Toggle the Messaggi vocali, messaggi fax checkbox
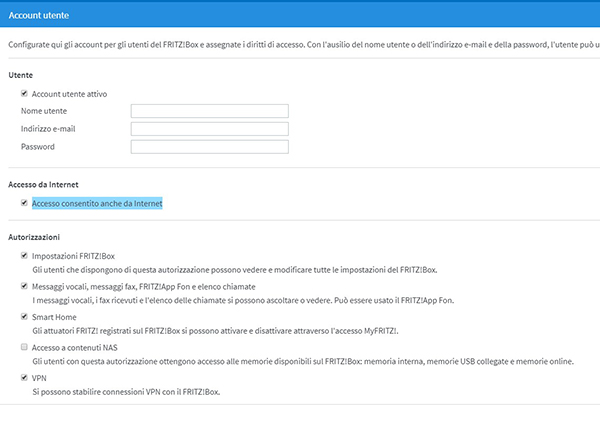Viewport: 600px width, 431px height. (x=24, y=286)
